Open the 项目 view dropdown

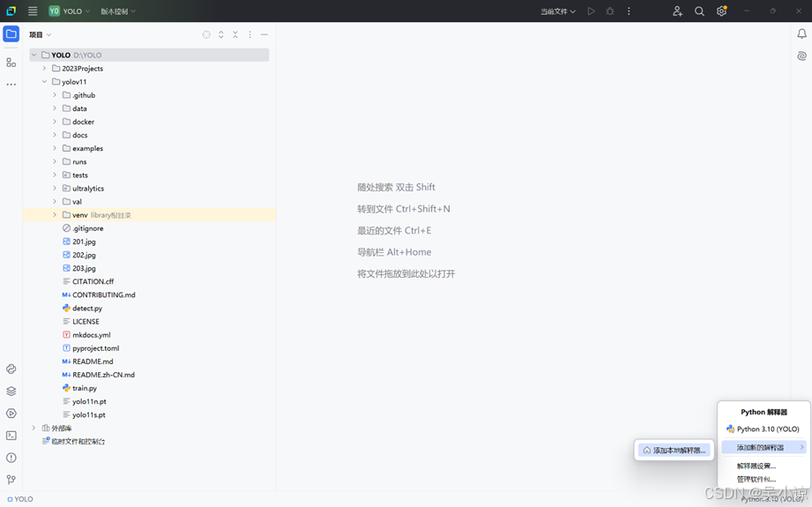(x=41, y=34)
